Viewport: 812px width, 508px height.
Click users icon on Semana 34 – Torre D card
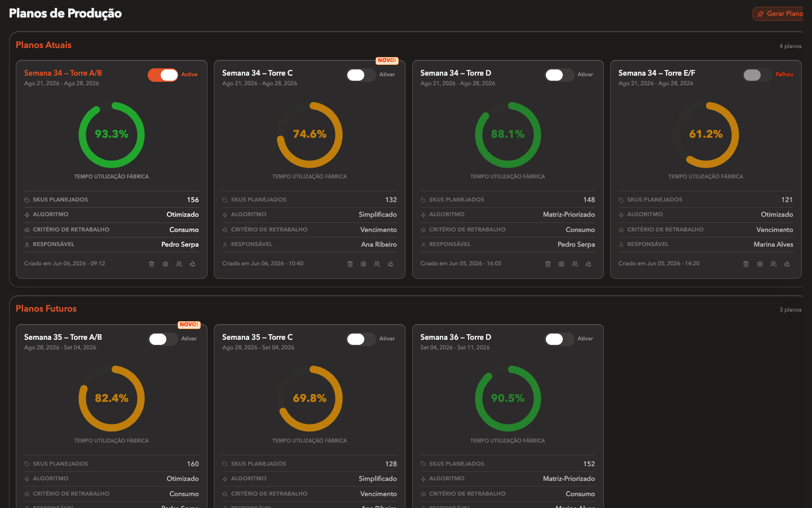(x=575, y=264)
